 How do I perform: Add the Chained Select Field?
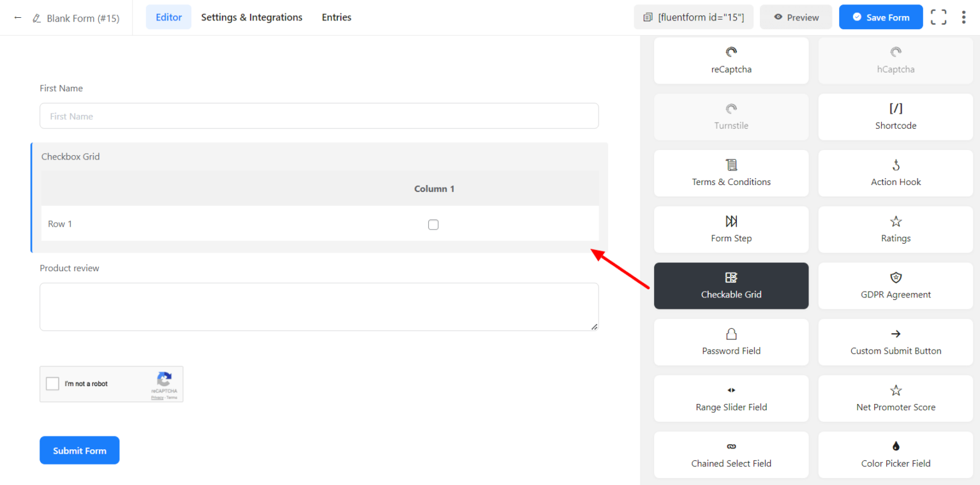731,454
